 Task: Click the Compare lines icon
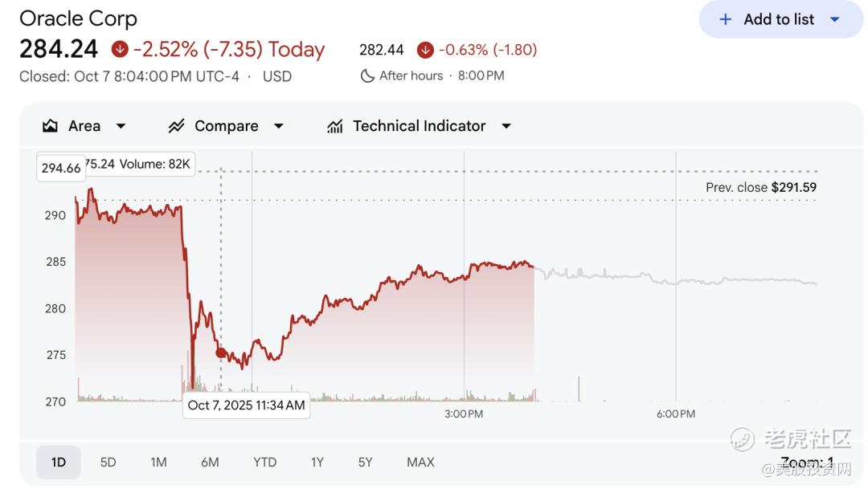coord(176,126)
